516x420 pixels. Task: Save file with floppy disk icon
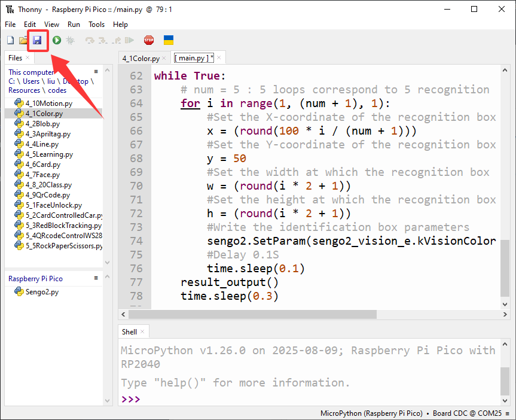pyautogui.click(x=37, y=40)
